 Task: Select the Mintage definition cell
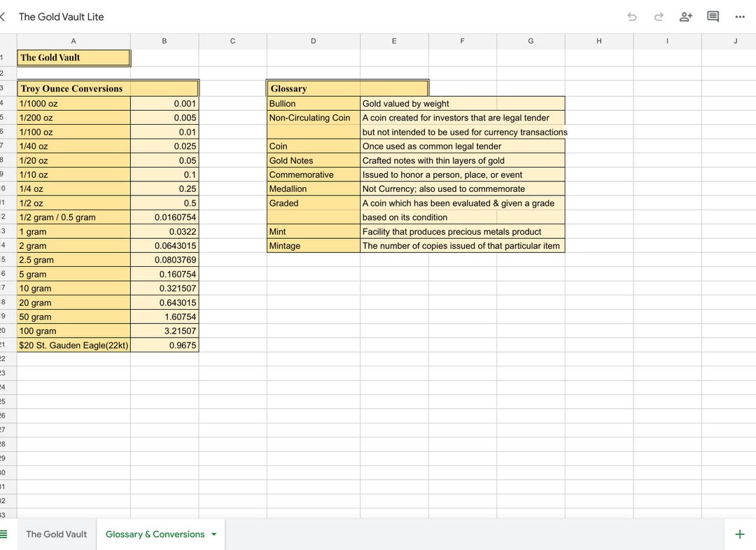coord(461,245)
